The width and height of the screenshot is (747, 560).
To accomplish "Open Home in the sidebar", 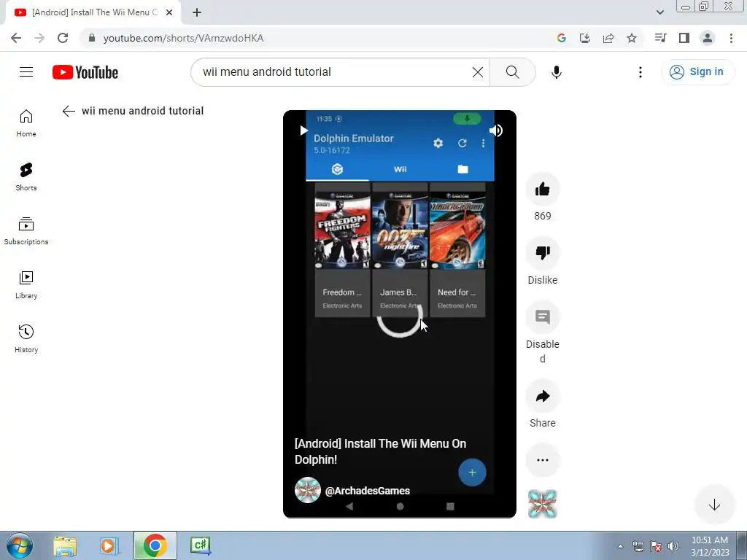I will [26, 123].
